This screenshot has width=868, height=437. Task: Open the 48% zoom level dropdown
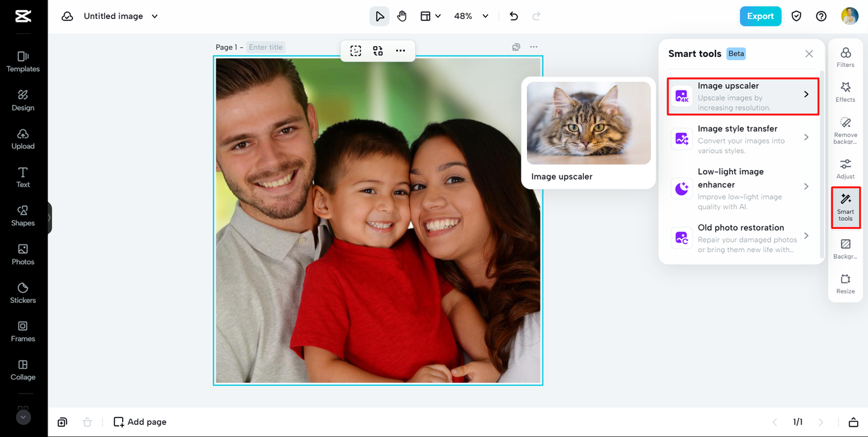[471, 16]
